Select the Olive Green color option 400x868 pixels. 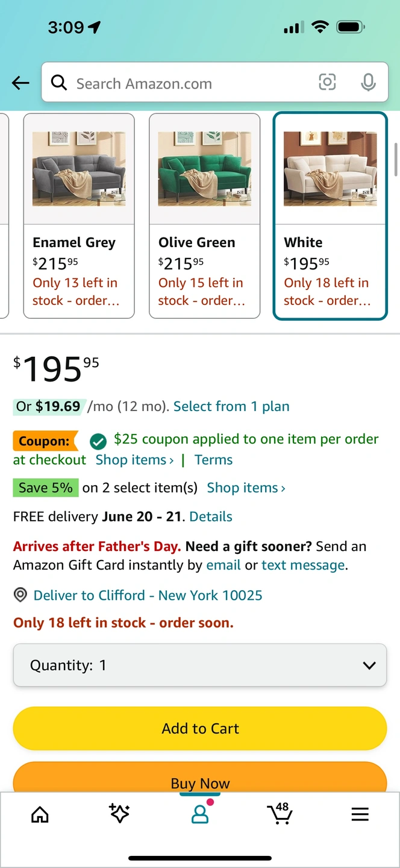pos(204,215)
